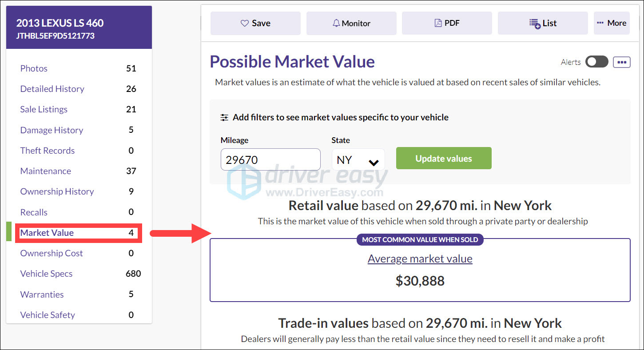Export the report with the PDF icon
644x350 pixels.
tap(437, 23)
